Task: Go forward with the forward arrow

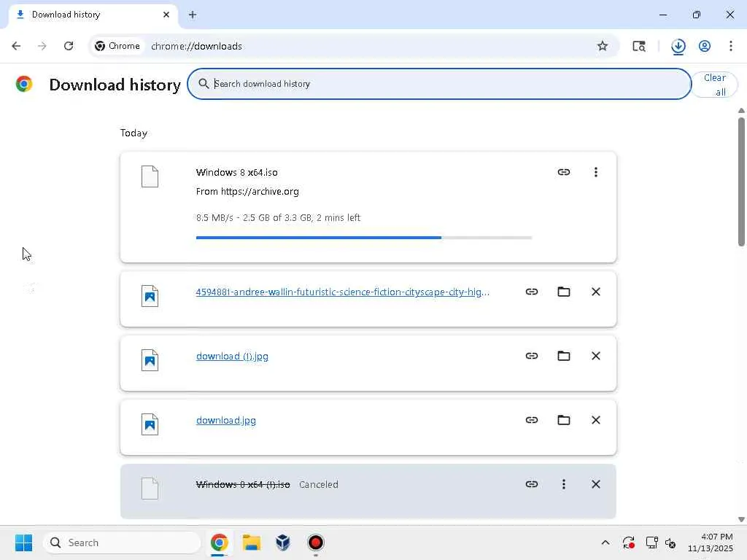Action: click(x=42, y=46)
